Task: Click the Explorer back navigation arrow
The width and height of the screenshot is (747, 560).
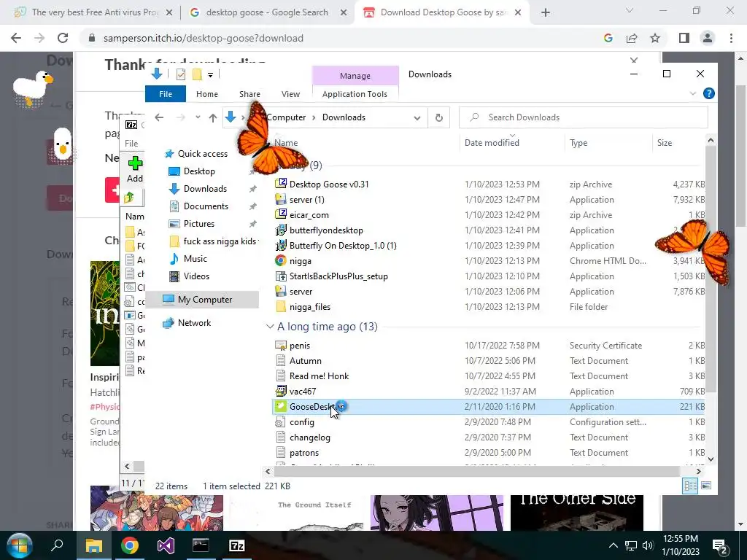Action: click(x=159, y=117)
